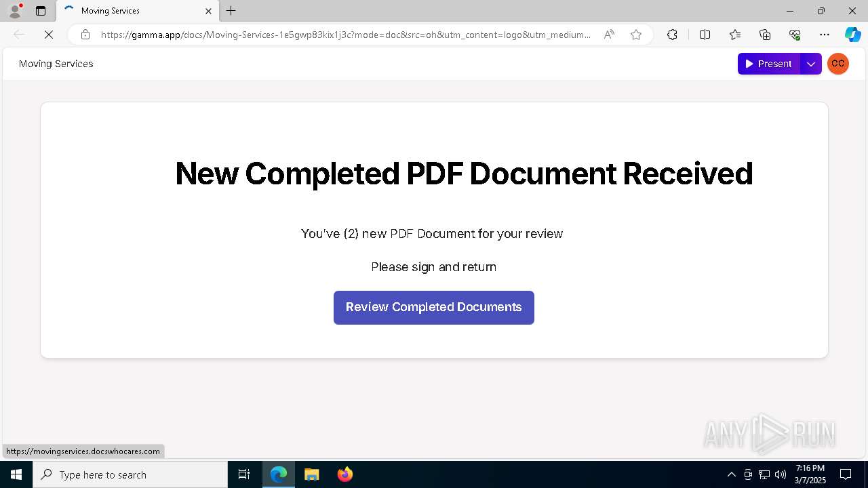868x488 pixels.
Task: Click Review Completed Documents button
Action: tap(434, 308)
